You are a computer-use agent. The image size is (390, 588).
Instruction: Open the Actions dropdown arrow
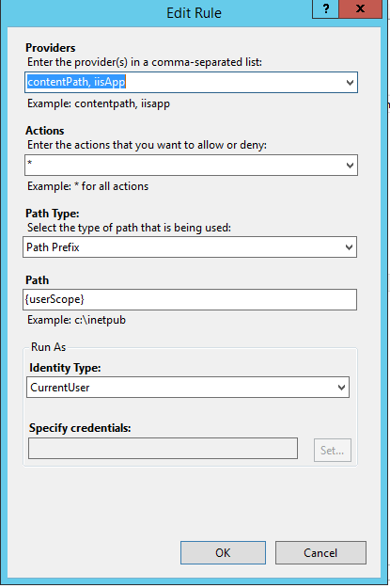click(350, 166)
